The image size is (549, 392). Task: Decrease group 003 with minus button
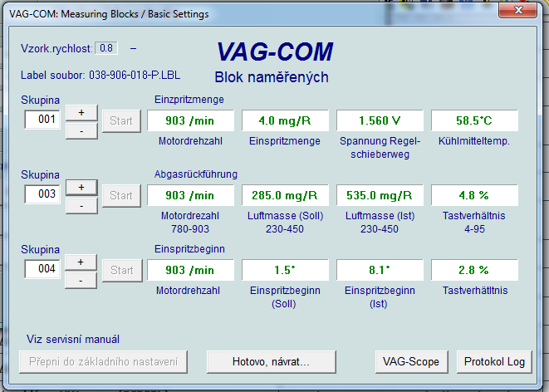pos(81,206)
